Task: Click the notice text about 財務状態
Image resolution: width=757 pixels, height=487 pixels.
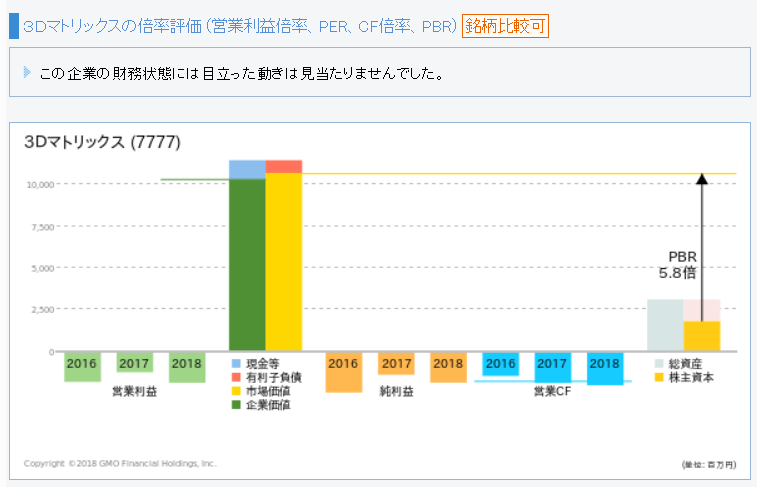Action: [241, 73]
